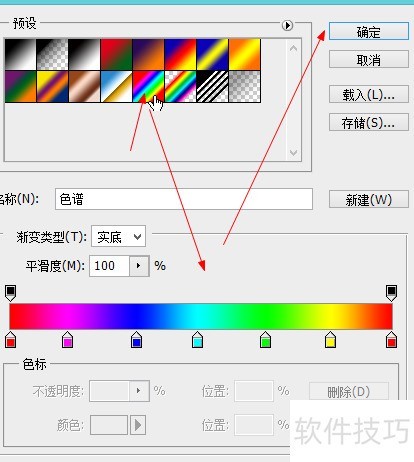414x462 pixels.
Task: Pick the transparent stripes gradient preset
Action: 212,86
